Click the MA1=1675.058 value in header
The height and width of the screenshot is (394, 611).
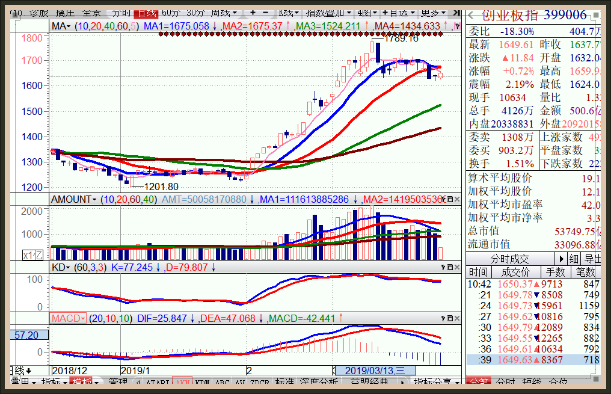pos(177,27)
